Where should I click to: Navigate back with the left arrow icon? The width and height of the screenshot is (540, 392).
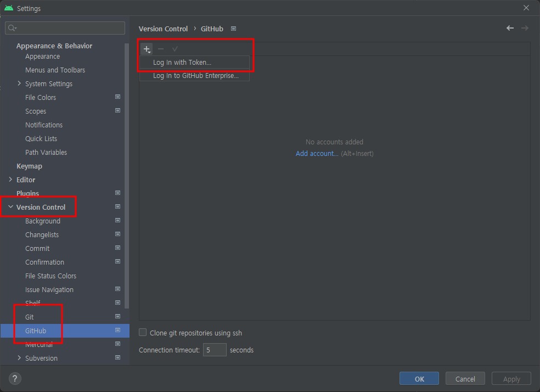pyautogui.click(x=509, y=28)
